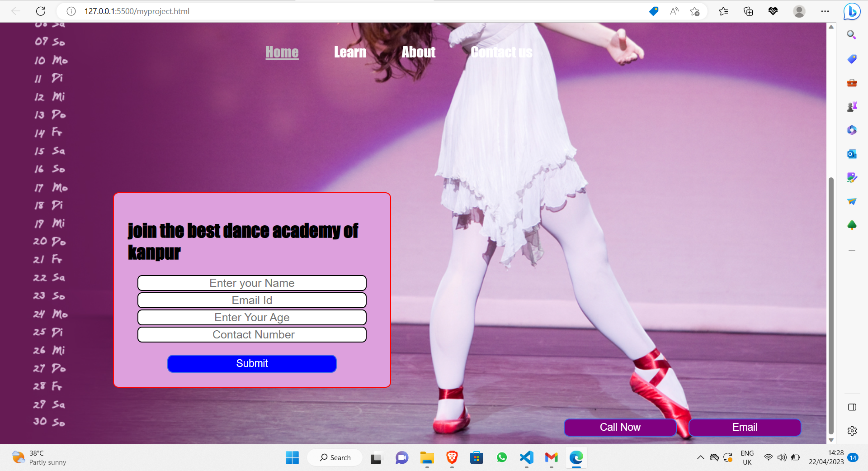Open sidebar Outlook icon
This screenshot has height=471, width=868.
852,154
